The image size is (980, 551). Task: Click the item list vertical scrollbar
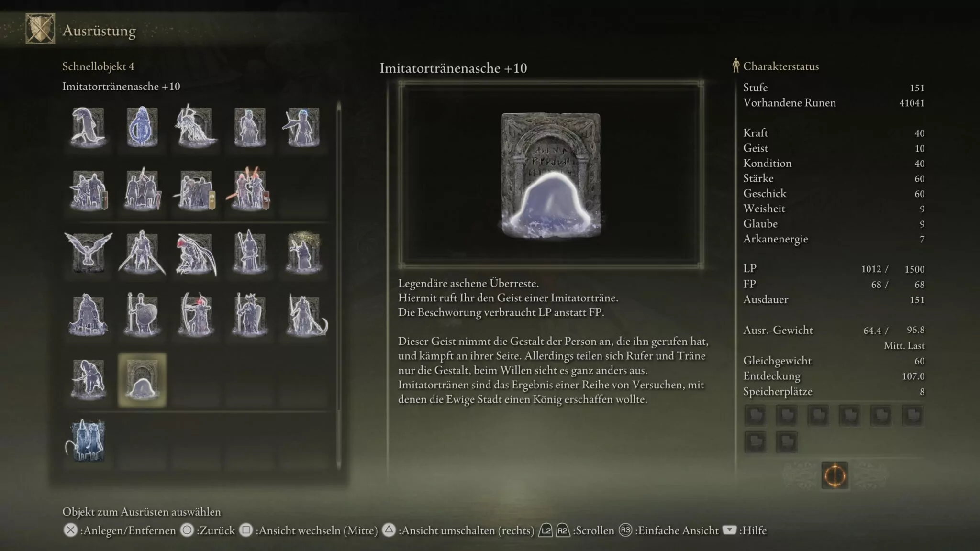339,285
